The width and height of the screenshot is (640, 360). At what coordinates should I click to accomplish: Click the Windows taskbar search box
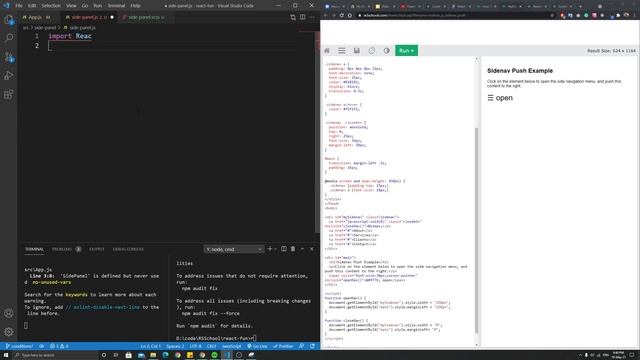55,355
